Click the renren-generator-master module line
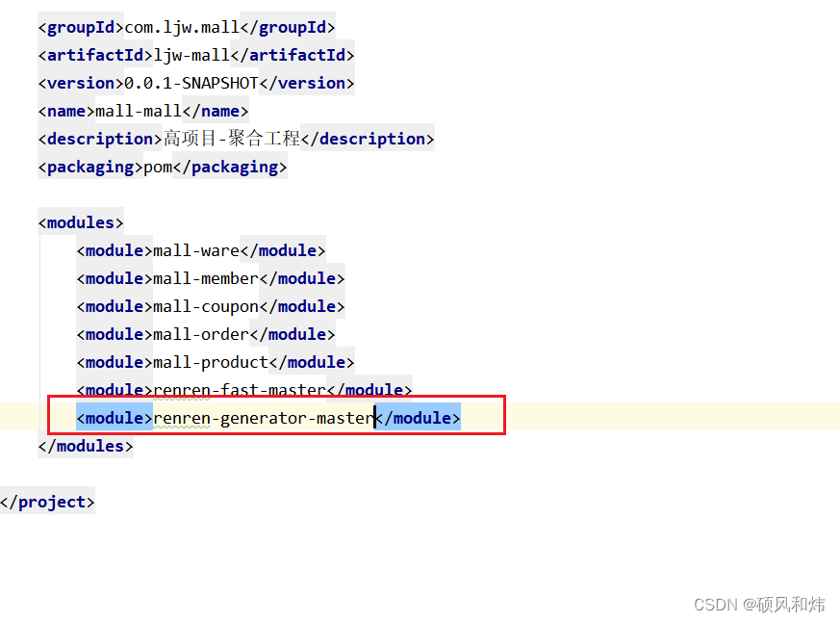The image size is (840, 622). coord(267,417)
